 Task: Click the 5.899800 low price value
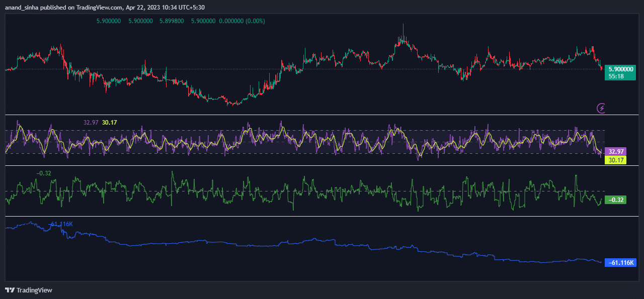point(172,21)
